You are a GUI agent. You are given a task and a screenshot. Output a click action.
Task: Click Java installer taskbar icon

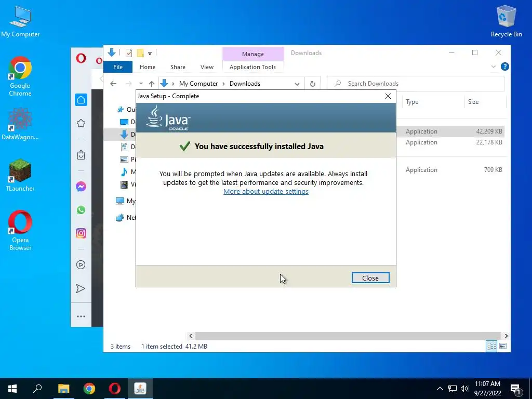click(x=140, y=389)
